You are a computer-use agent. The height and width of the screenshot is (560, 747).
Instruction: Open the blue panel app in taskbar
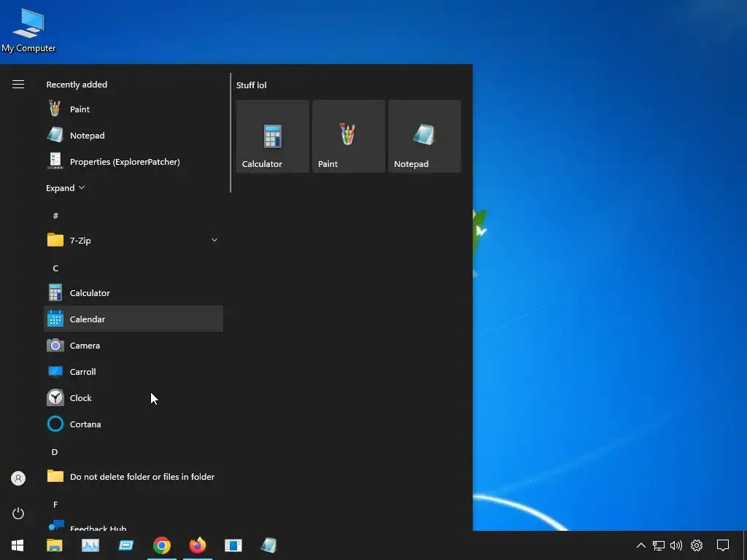coord(233,545)
